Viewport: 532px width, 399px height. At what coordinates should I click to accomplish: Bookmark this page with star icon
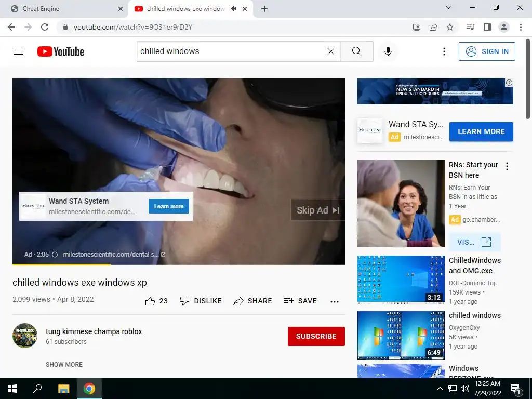(450, 27)
